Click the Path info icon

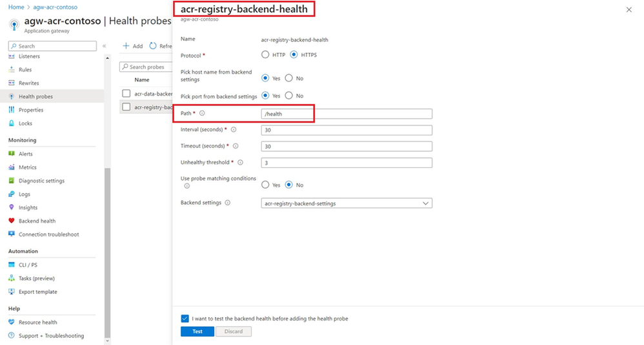pyautogui.click(x=202, y=113)
